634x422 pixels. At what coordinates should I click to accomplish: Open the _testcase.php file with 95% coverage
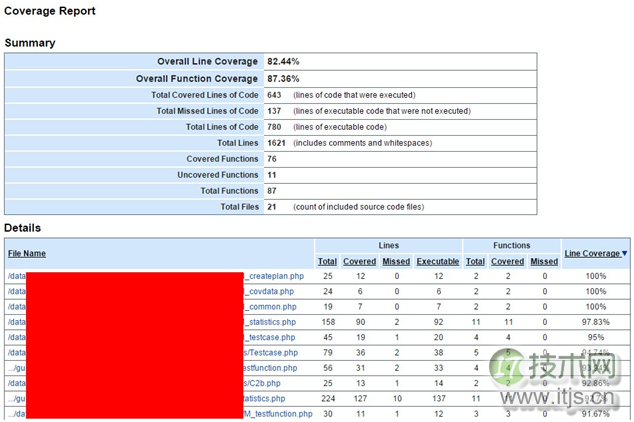(x=271, y=337)
